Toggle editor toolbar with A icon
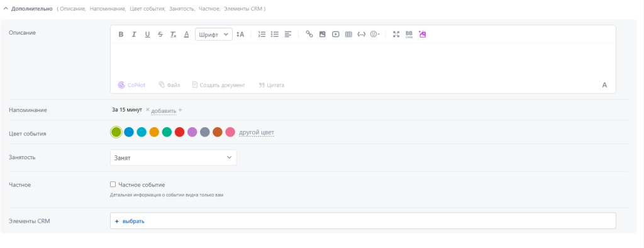Viewport: 644px width, 248px height. pyautogui.click(x=604, y=85)
